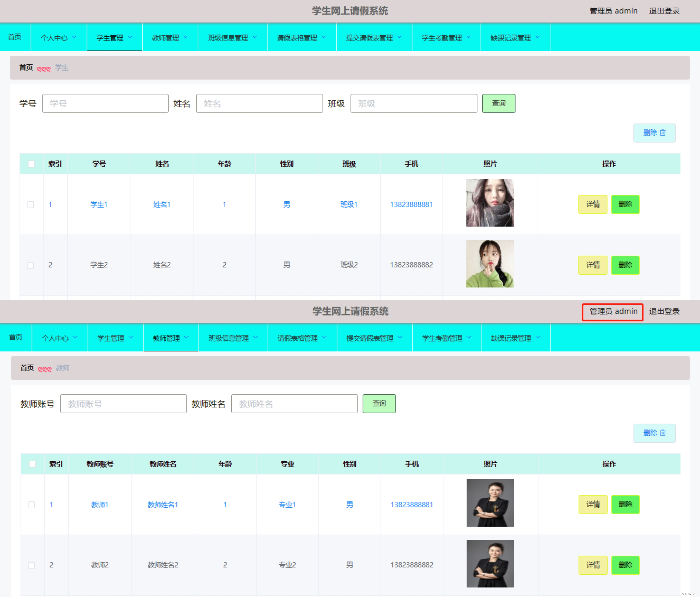Click the trash delete button above student table
The height and width of the screenshot is (597, 700).
point(654,133)
